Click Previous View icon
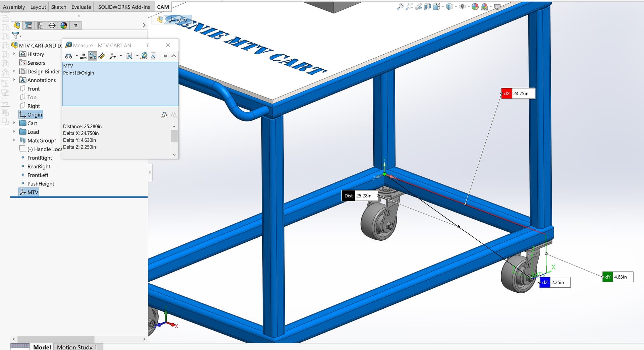Image resolution: width=644 pixels, height=350 pixels. click(x=418, y=7)
